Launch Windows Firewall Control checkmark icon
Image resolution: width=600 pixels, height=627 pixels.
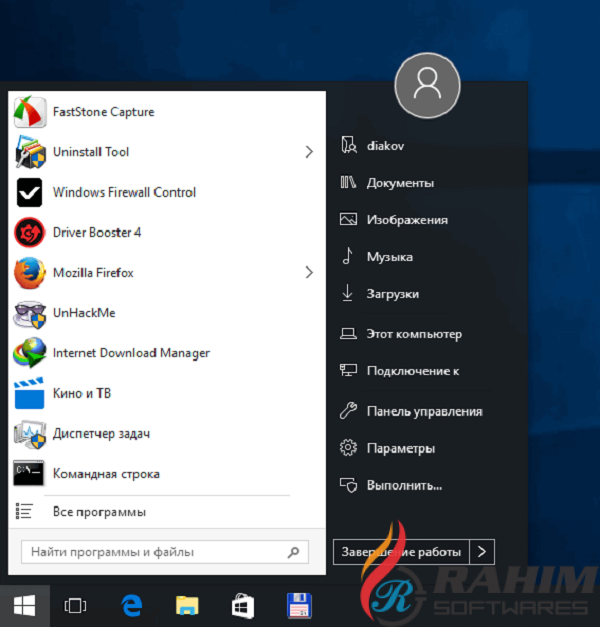29,192
